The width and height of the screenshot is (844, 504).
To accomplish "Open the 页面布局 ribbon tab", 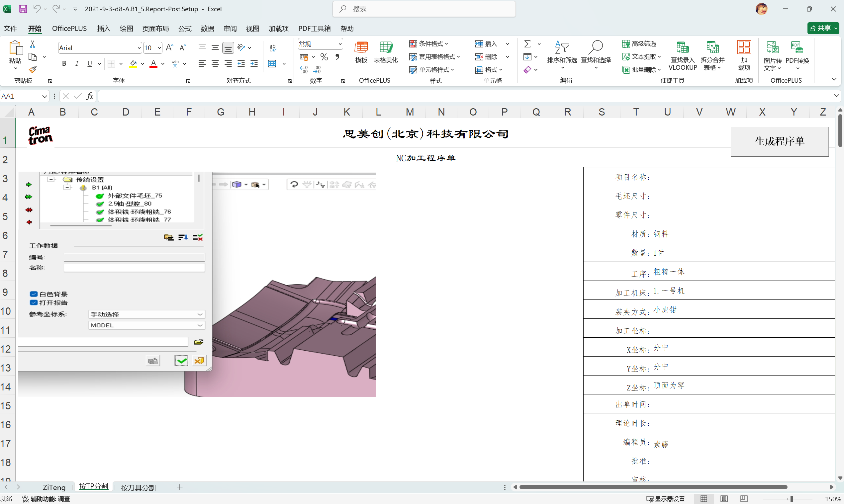I will click(x=155, y=29).
